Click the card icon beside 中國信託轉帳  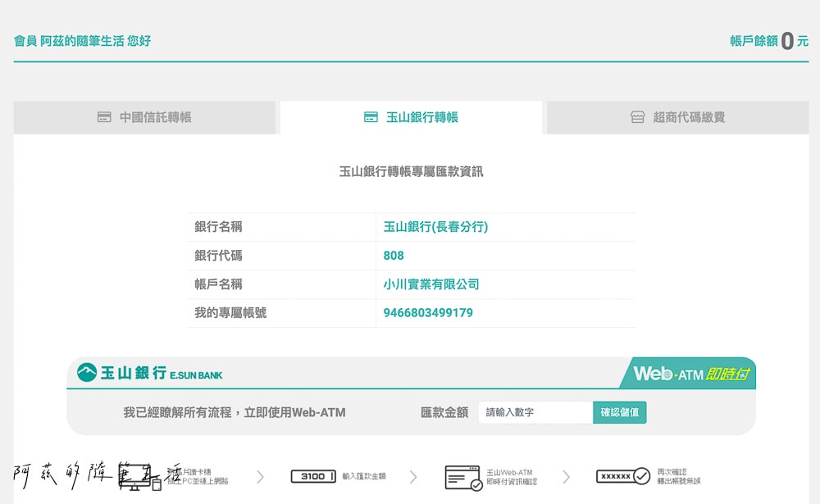point(104,117)
